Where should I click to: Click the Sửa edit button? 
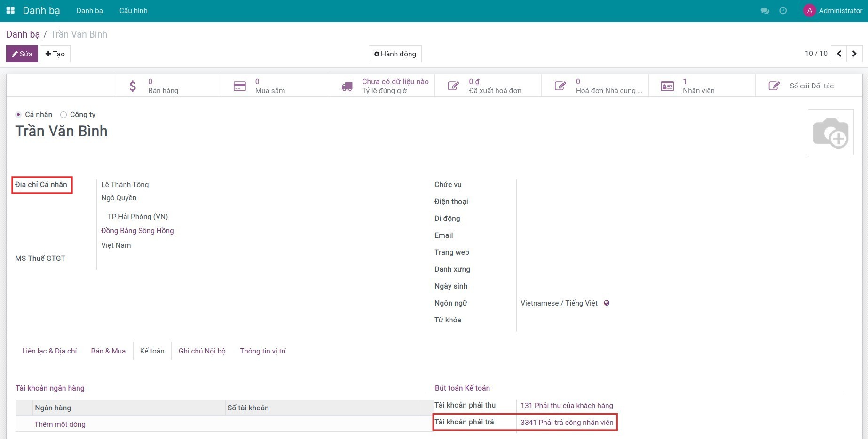22,54
